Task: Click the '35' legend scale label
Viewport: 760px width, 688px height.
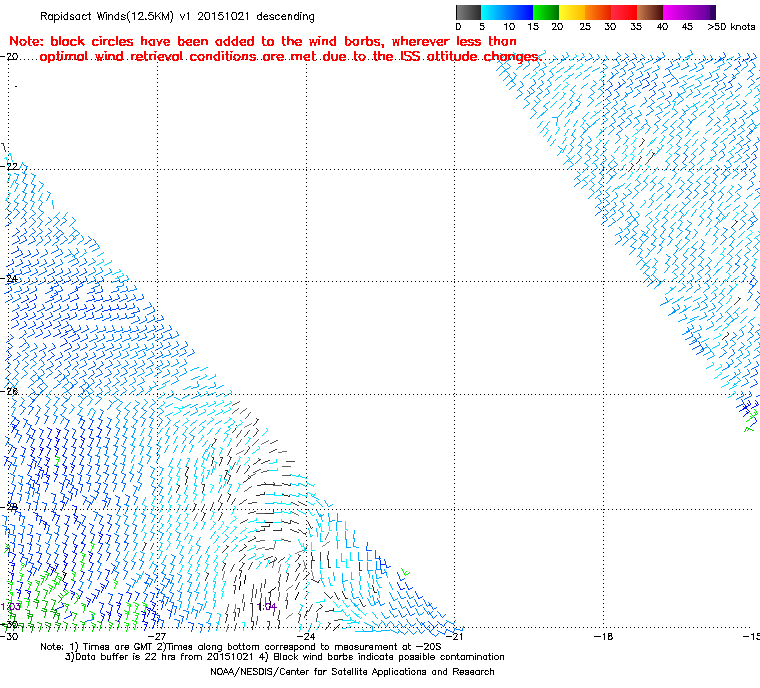Action: coord(636,27)
